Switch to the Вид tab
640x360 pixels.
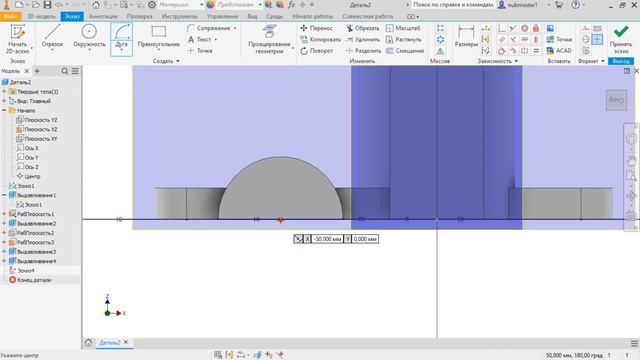tap(252, 16)
